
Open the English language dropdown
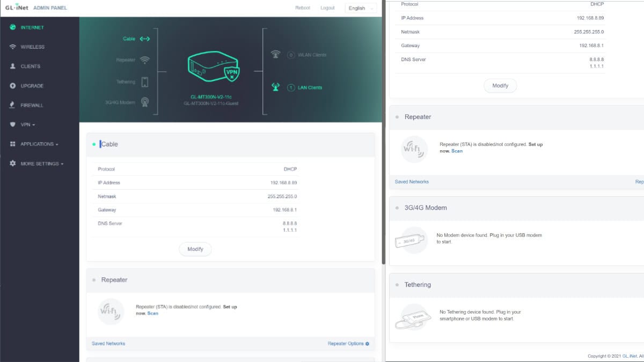tap(360, 8)
